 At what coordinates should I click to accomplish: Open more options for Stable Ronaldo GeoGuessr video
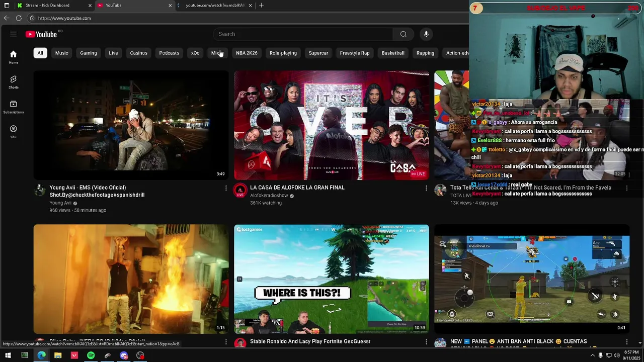pyautogui.click(x=426, y=342)
